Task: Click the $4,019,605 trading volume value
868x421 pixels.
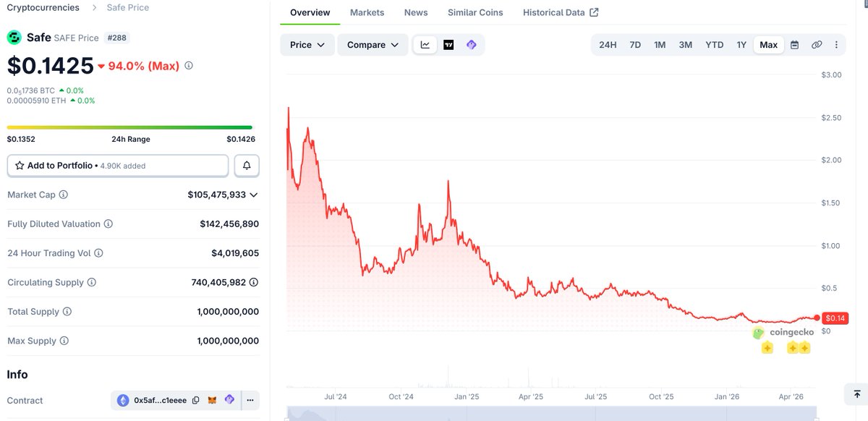Action: (x=235, y=253)
